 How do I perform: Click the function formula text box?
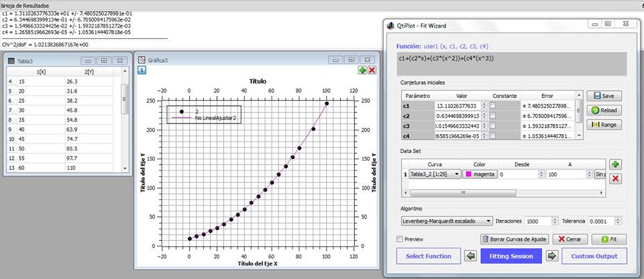(511, 64)
